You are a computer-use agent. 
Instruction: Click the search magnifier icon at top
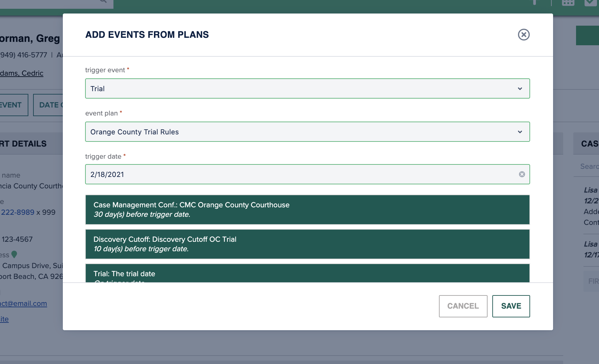(x=102, y=2)
